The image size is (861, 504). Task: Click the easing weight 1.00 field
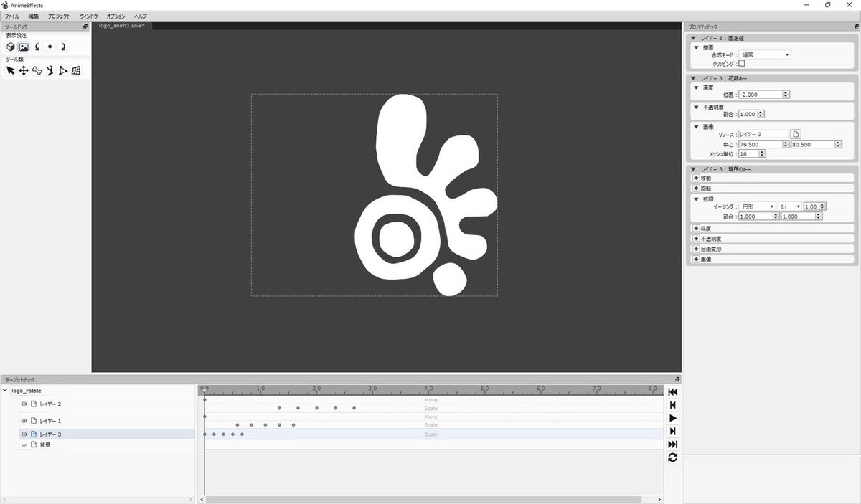[x=816, y=206]
